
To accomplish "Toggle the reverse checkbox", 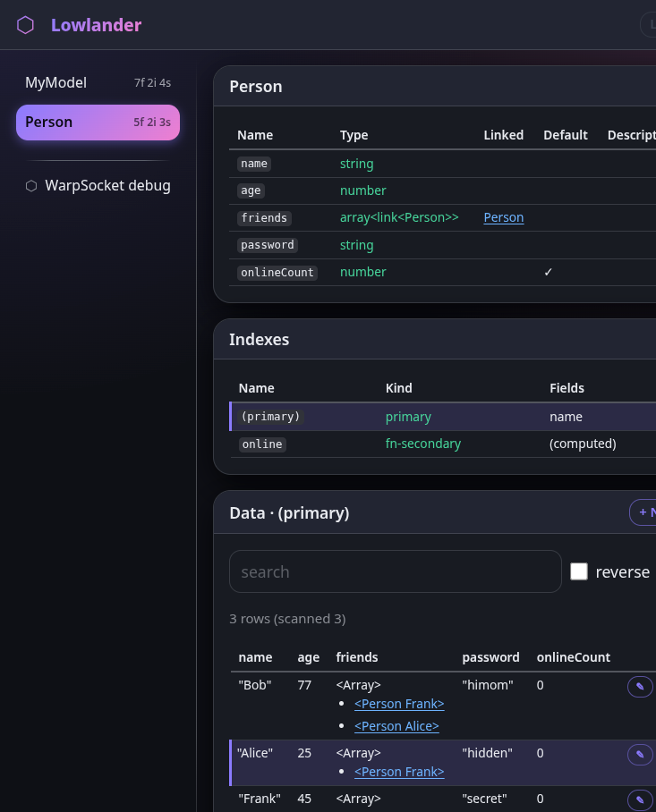I will pyautogui.click(x=579, y=571).
